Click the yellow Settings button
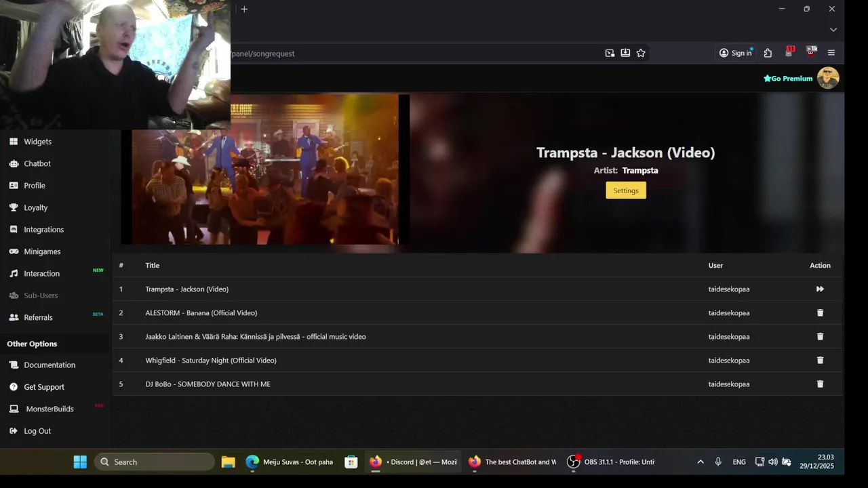This screenshot has height=488, width=868. (626, 190)
